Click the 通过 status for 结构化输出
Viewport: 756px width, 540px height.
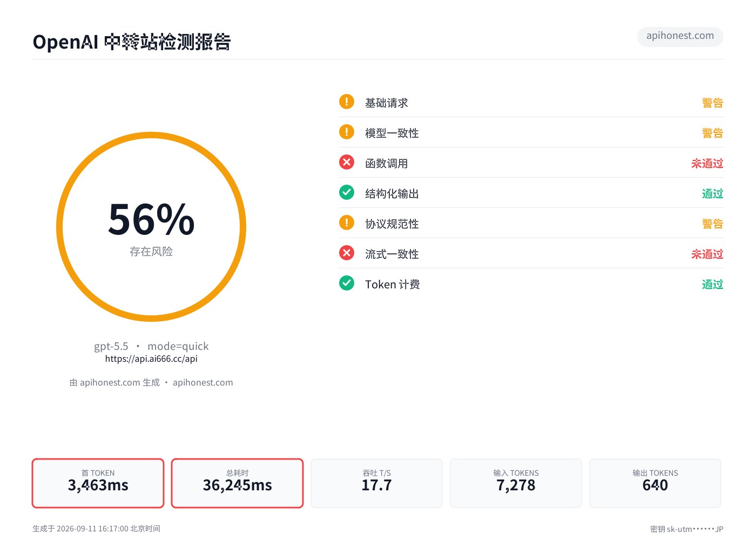tap(712, 193)
